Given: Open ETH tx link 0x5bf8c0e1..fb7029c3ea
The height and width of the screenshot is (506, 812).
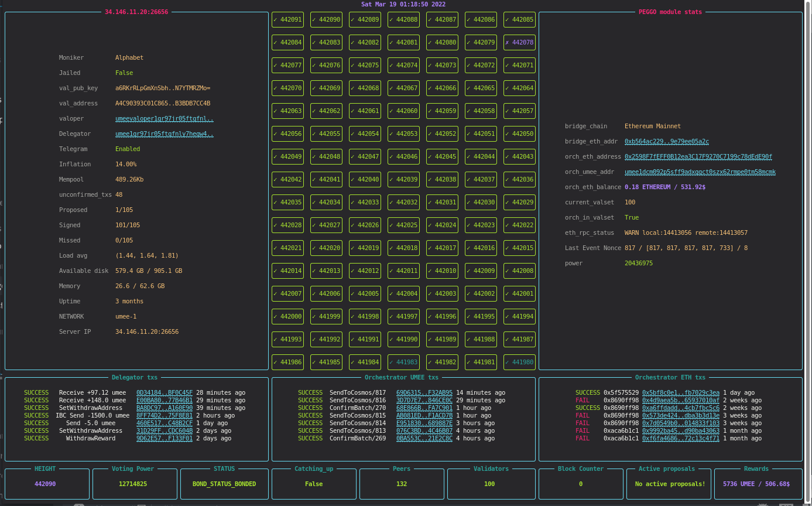Looking at the screenshot, I should [x=681, y=392].
